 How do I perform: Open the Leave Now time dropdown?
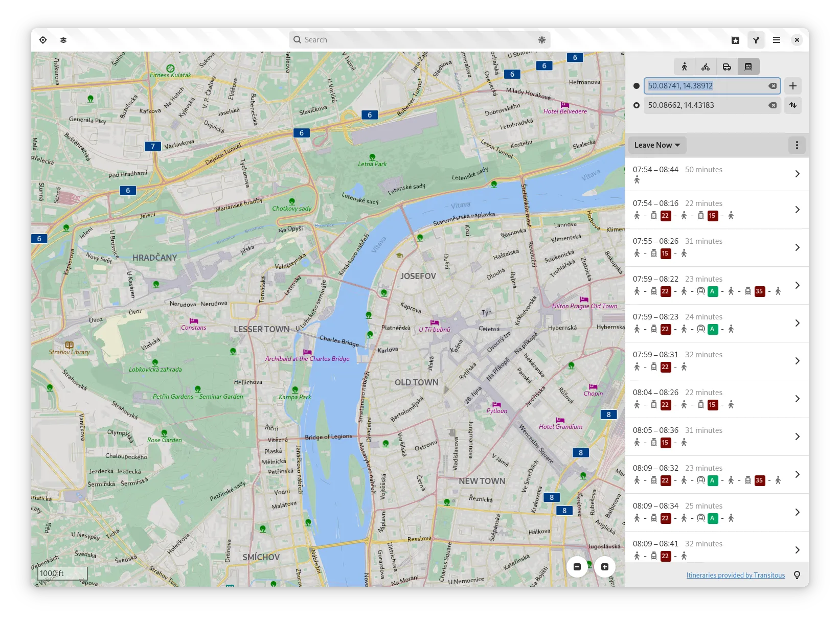coord(657,145)
